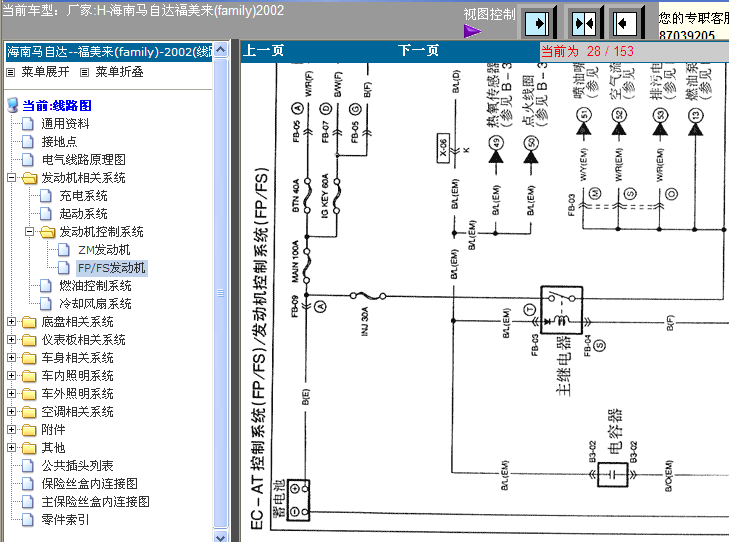Click the page icon beside 保险丝盒内连接图
729x542 pixels.
[x=28, y=484]
